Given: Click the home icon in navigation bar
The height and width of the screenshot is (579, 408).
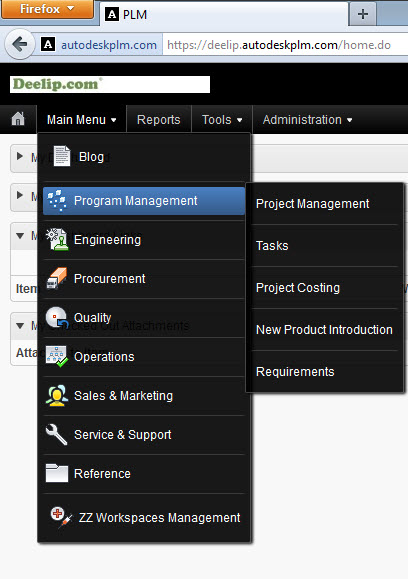Looking at the screenshot, I should click(x=18, y=119).
